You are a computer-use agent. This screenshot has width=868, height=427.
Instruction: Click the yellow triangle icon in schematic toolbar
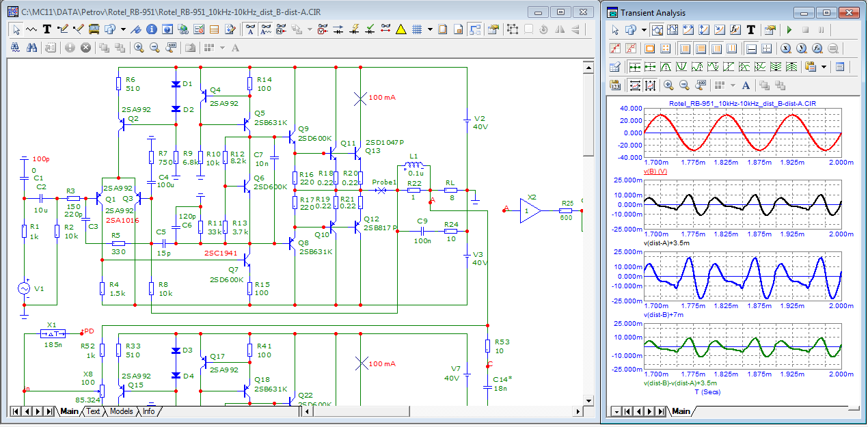pos(401,29)
